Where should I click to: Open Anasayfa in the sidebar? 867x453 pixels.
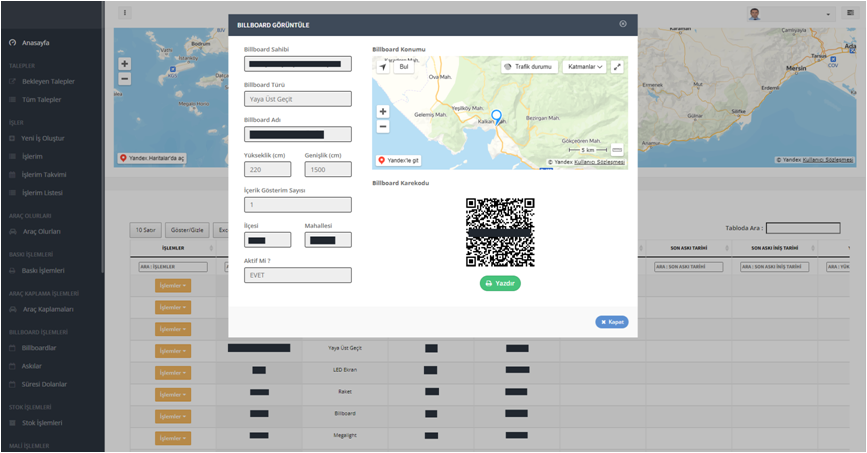click(x=36, y=43)
